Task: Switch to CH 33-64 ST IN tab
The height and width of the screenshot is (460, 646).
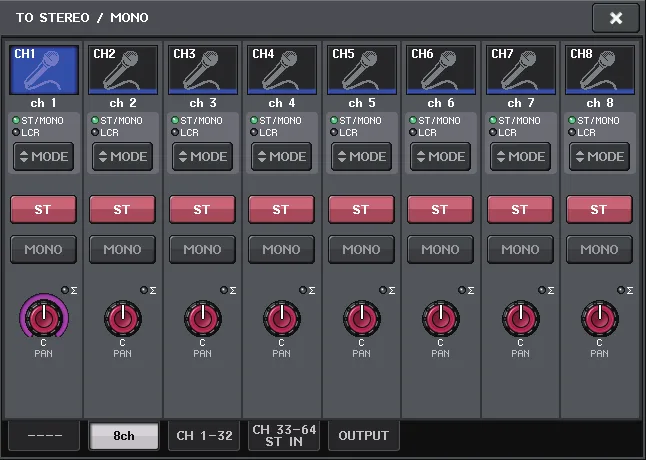Action: 284,436
